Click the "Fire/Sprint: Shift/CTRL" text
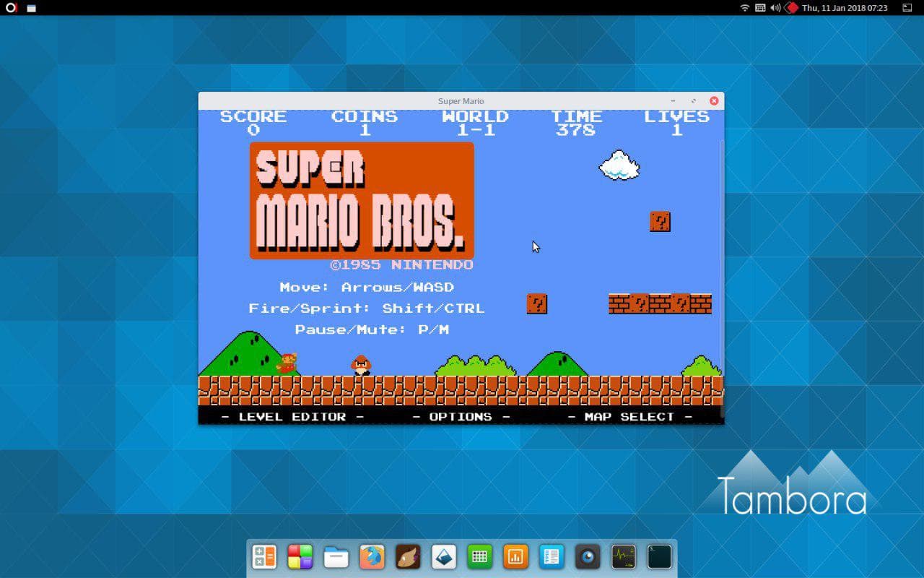Screen dimensions: 924x578 click(367, 308)
